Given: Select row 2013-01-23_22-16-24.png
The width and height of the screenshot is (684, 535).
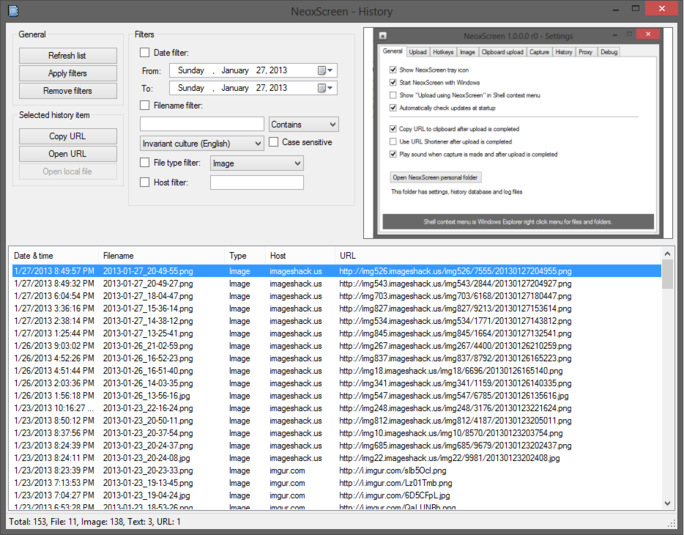Looking at the screenshot, I should (336, 408).
